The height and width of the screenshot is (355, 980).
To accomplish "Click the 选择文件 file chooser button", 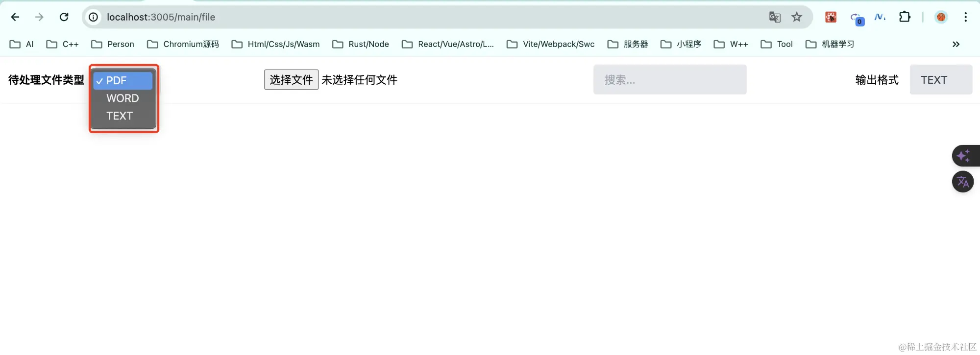I will coord(291,80).
